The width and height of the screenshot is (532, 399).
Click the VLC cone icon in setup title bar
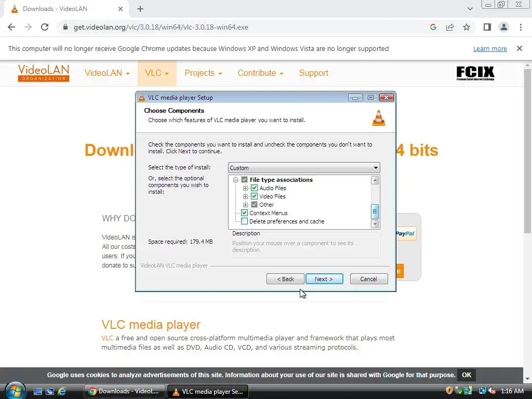142,97
